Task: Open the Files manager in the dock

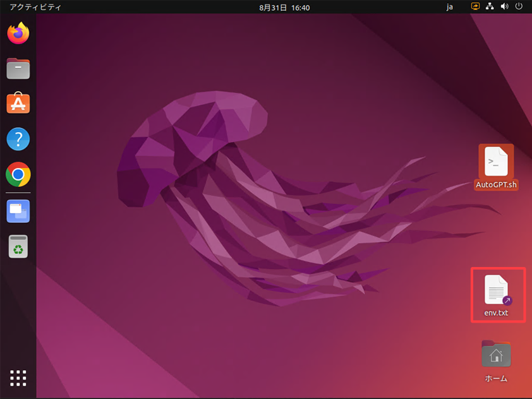Action: 18,68
